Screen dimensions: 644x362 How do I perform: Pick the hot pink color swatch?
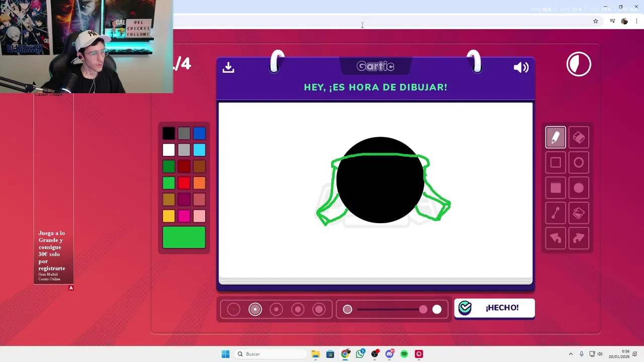[x=184, y=216]
